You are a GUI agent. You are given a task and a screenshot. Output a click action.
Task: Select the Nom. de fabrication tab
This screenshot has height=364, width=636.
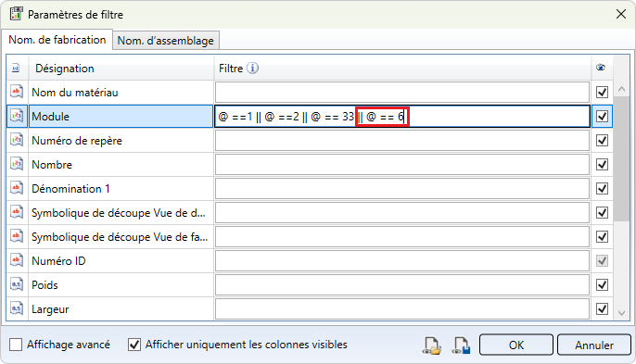coord(57,40)
